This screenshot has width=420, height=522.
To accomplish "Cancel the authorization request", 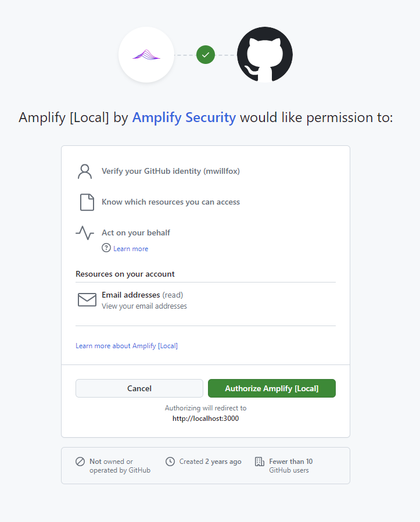I will tap(139, 388).
